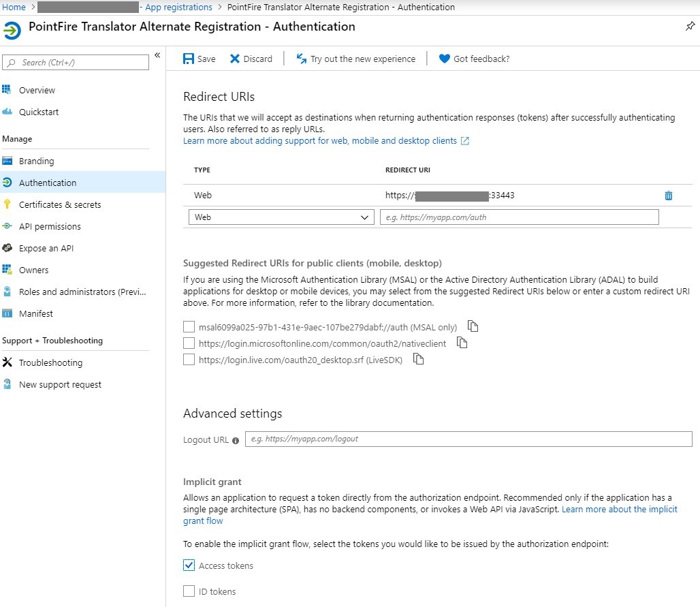Open Troubleshooting page label
Viewport: 700px width, 607px height.
[x=51, y=362]
